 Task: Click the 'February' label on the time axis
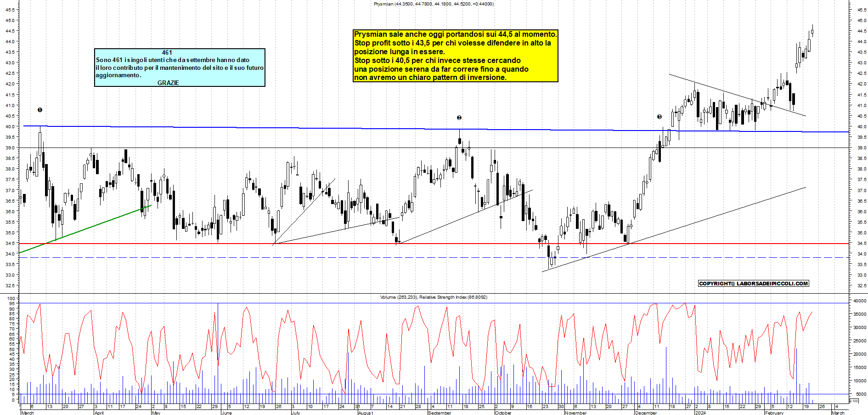click(x=774, y=413)
